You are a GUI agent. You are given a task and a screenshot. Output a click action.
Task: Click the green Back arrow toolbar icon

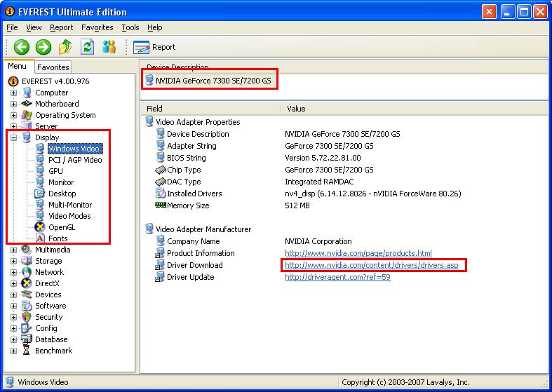click(21, 47)
